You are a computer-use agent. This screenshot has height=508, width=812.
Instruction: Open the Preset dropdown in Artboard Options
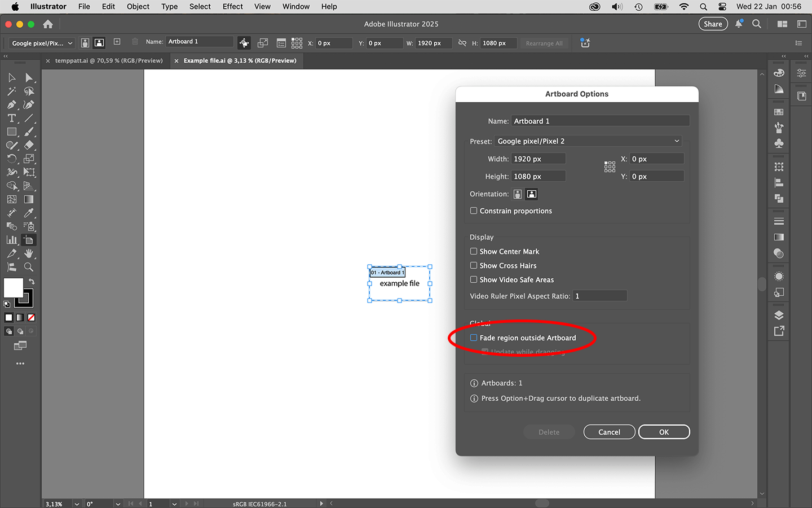[x=588, y=141]
